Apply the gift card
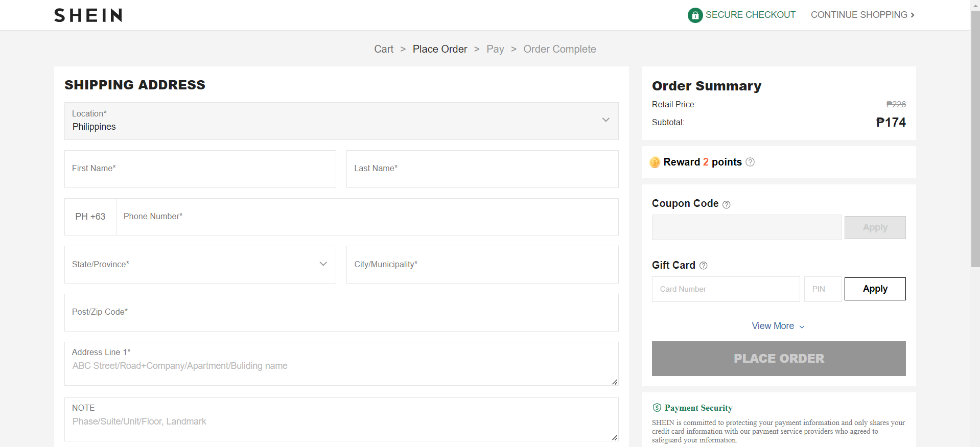This screenshot has width=980, height=447. click(875, 289)
